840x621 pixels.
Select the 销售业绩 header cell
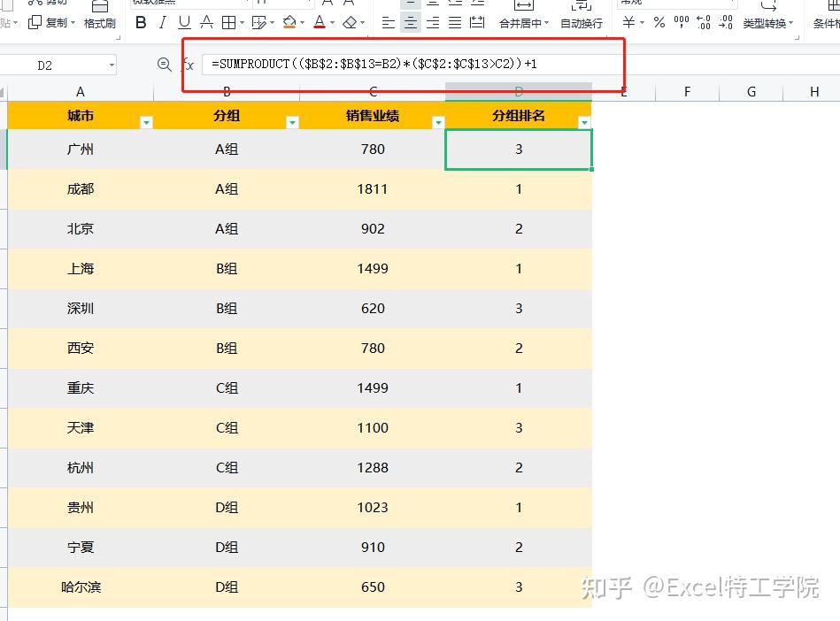373,116
